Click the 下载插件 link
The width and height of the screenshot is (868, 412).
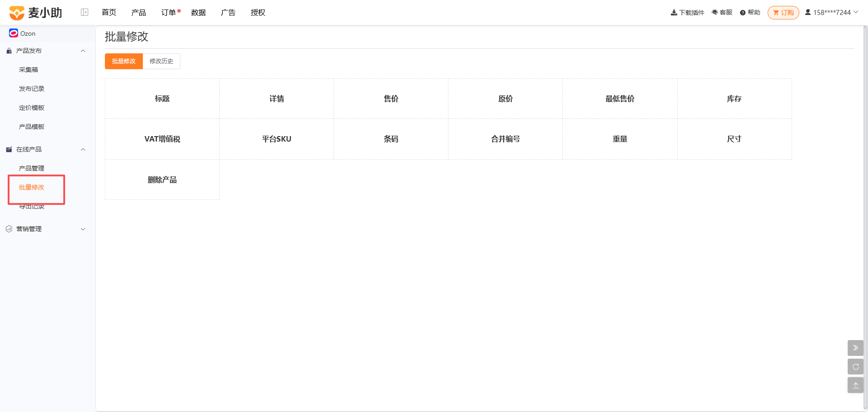(688, 13)
